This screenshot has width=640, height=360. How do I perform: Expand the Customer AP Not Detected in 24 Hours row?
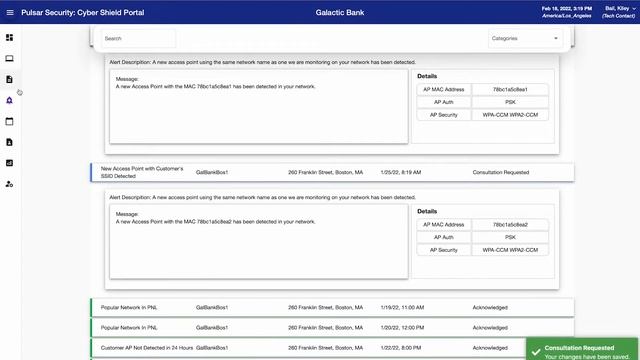(332, 348)
